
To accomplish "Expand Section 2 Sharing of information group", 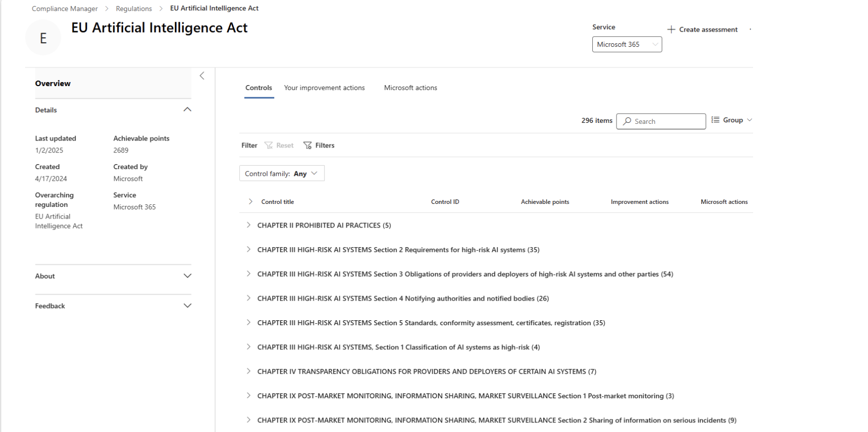I will click(249, 420).
